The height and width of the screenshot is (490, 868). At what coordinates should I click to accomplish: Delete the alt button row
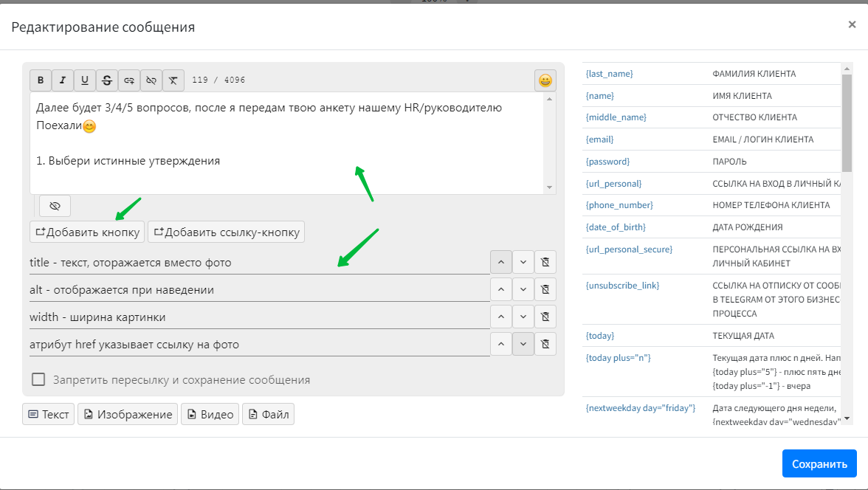pyautogui.click(x=545, y=289)
